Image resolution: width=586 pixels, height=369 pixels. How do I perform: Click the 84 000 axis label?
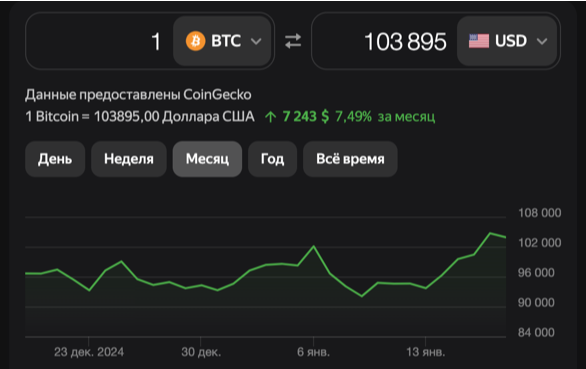click(536, 333)
